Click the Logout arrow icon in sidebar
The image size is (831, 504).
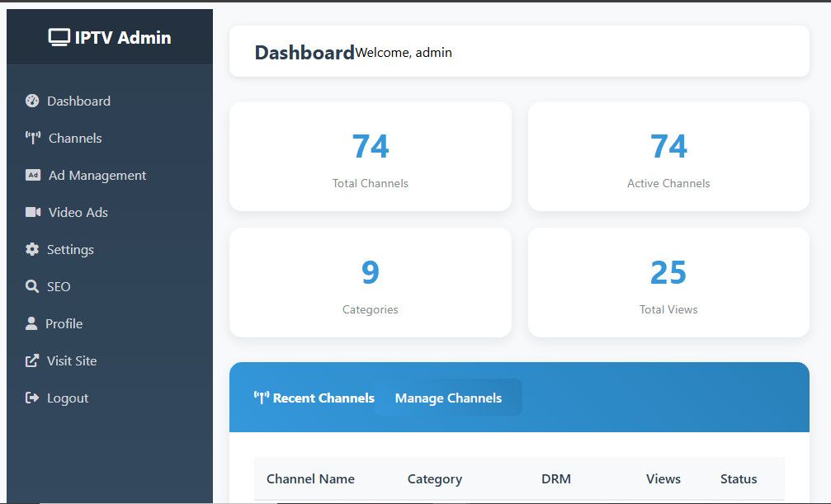pos(32,398)
